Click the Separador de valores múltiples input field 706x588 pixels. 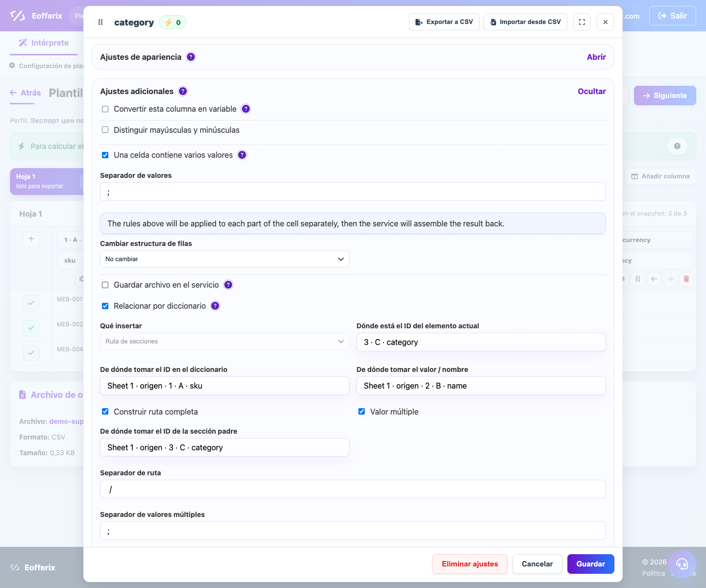tap(353, 531)
